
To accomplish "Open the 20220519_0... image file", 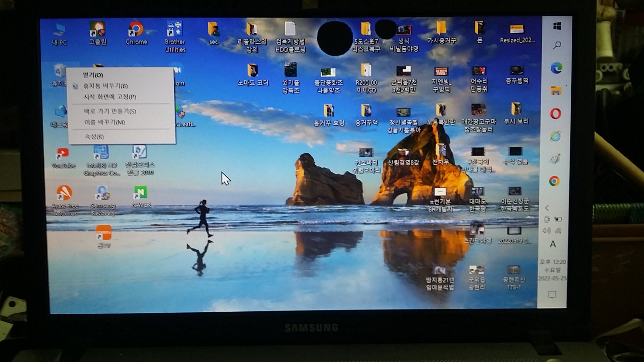I will click(x=514, y=235).
